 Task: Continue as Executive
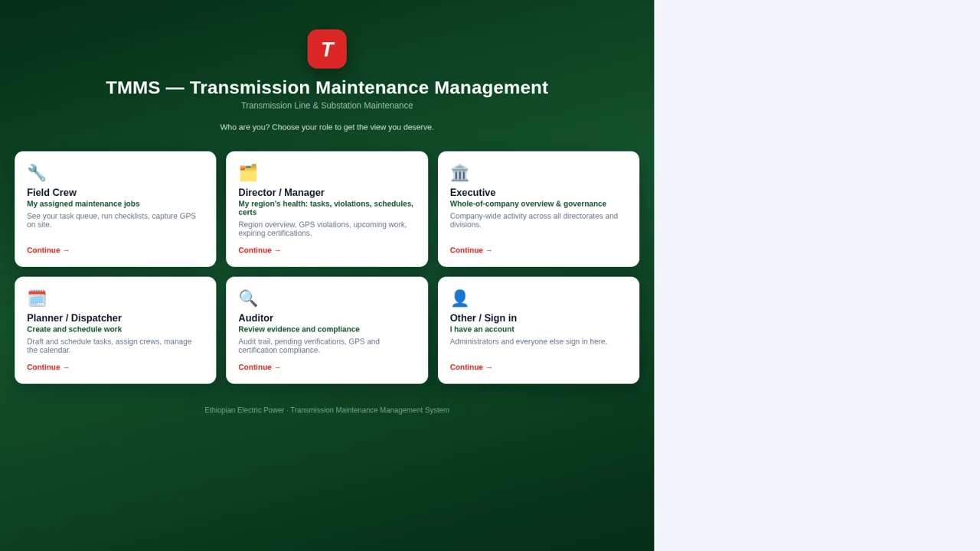coord(471,250)
